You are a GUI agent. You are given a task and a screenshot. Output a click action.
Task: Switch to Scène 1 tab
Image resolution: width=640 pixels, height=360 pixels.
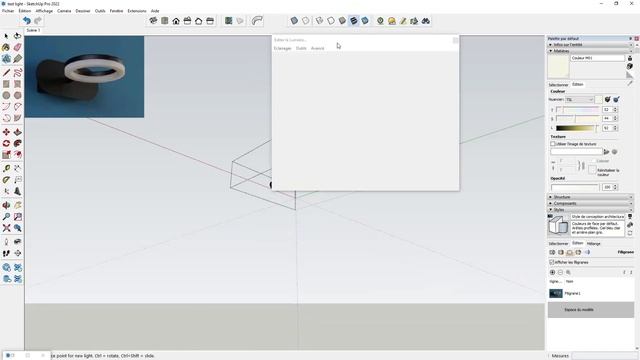coord(33,30)
